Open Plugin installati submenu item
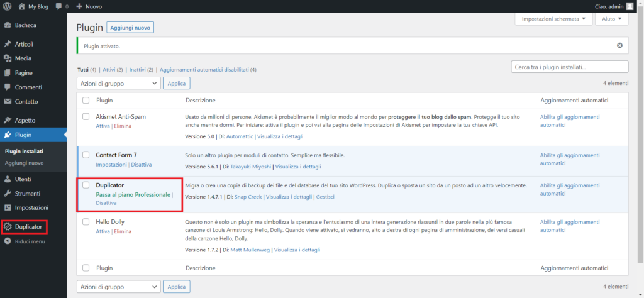Screen dimensions: 644x298 pyautogui.click(x=25, y=151)
